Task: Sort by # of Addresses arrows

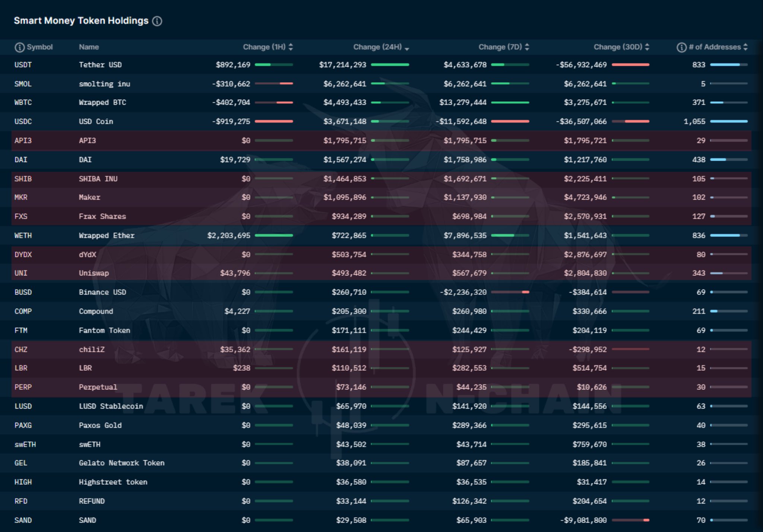Action: pyautogui.click(x=745, y=47)
